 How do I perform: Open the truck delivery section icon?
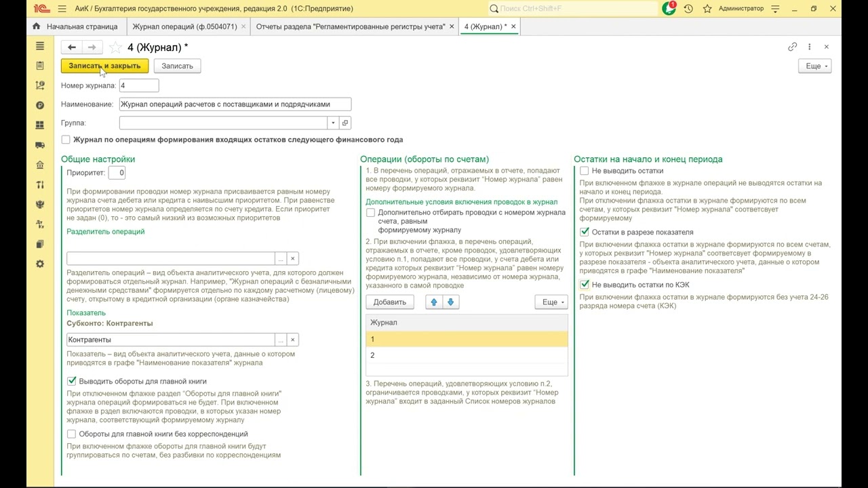click(x=40, y=145)
